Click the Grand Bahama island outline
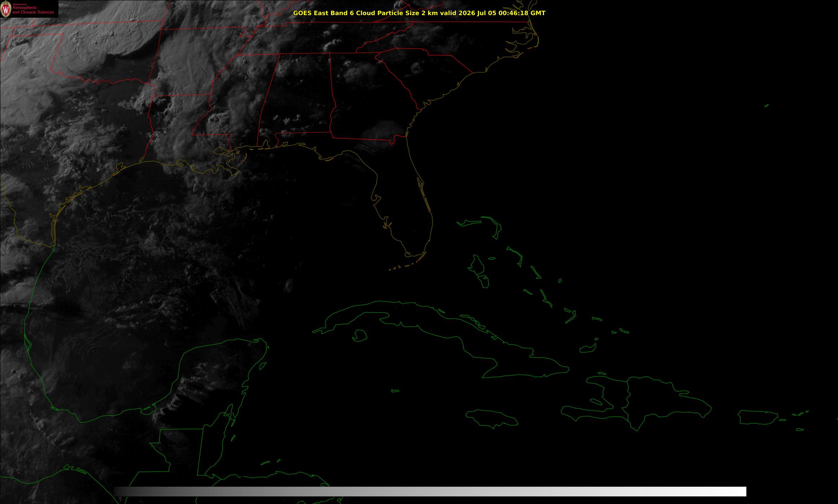The width and height of the screenshot is (838, 504). tap(473, 222)
